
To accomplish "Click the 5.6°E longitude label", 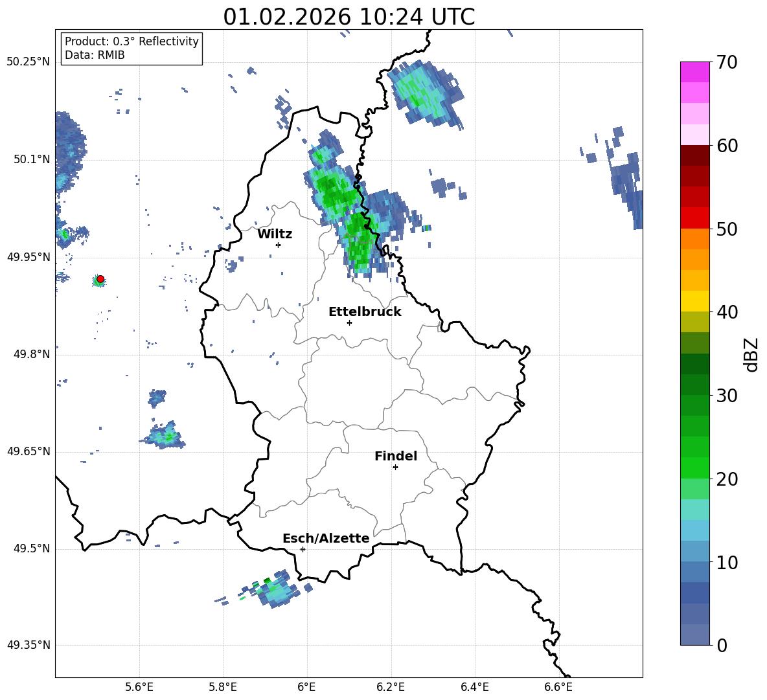I will pyautogui.click(x=139, y=687).
